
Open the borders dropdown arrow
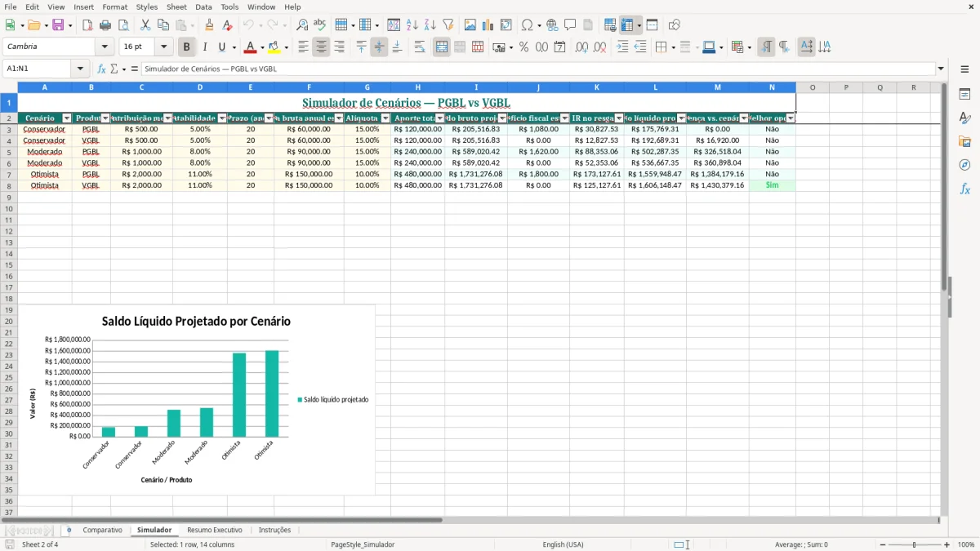672,47
